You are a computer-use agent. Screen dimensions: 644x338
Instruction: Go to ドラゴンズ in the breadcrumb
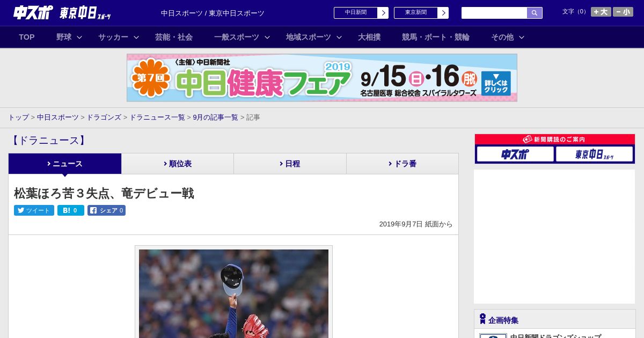point(104,117)
